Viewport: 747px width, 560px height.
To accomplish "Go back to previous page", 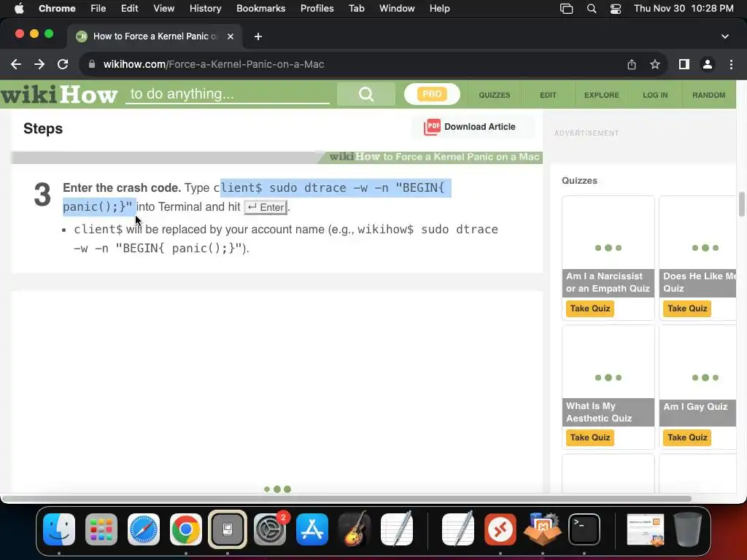I will tap(16, 64).
